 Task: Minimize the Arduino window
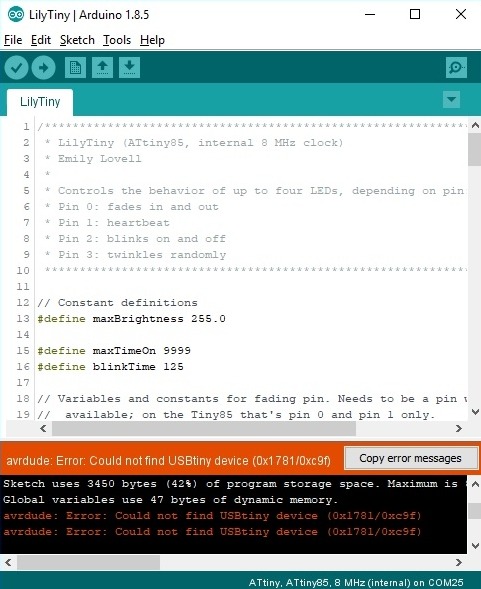click(370, 15)
